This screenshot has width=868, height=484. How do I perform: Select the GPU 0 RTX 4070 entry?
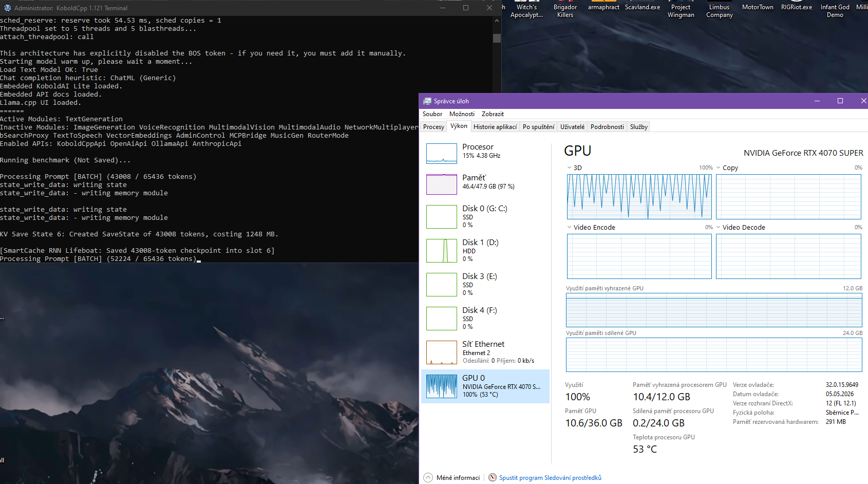[485, 386]
